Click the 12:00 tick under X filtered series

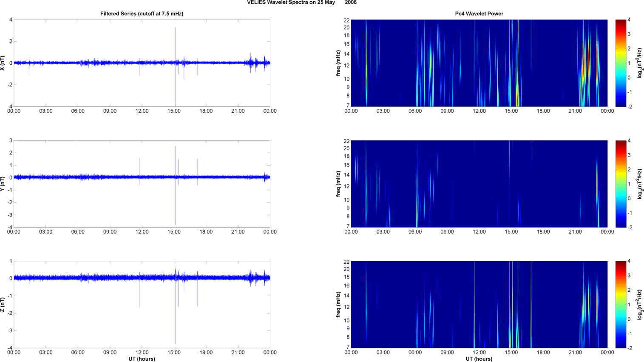tap(142, 111)
